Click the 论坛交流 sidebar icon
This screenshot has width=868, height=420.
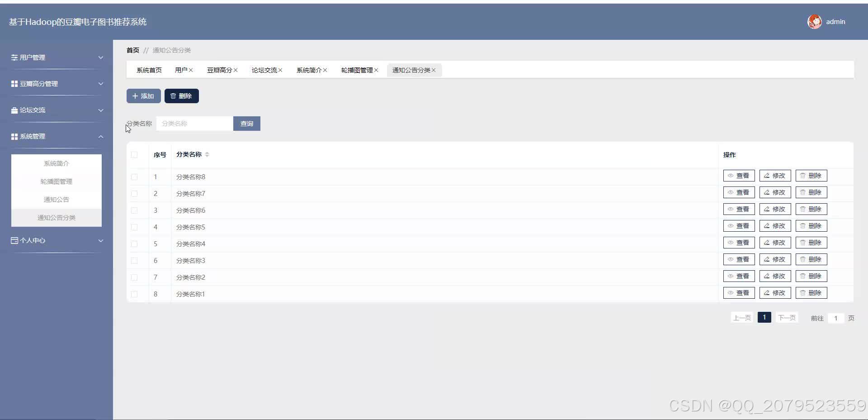coord(14,110)
